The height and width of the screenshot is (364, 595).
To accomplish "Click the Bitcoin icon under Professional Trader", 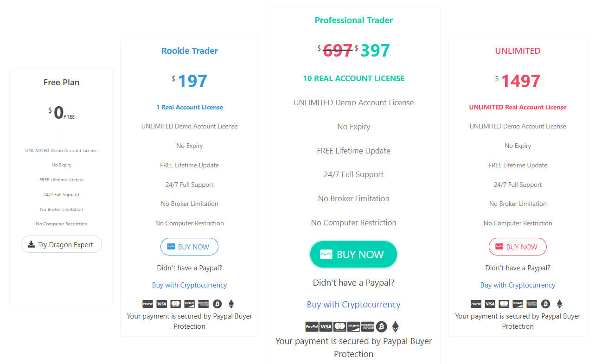I will [382, 327].
